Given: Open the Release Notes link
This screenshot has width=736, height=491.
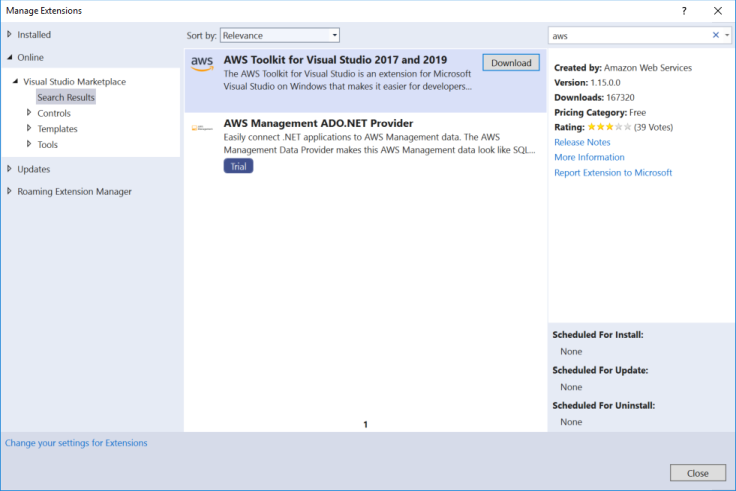Looking at the screenshot, I should [582, 142].
